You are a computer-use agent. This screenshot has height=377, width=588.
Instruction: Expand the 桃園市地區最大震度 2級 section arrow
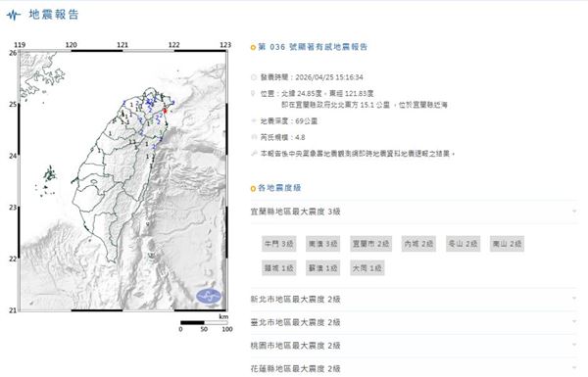(x=574, y=345)
